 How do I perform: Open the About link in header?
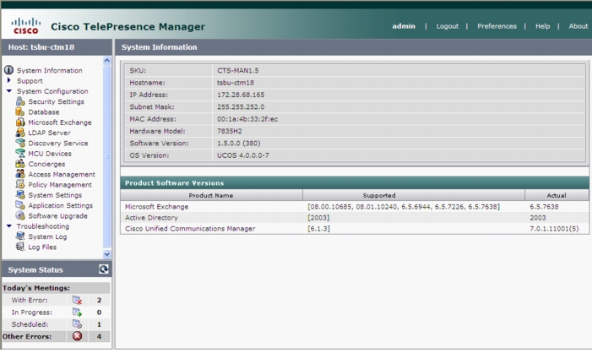[x=578, y=26]
